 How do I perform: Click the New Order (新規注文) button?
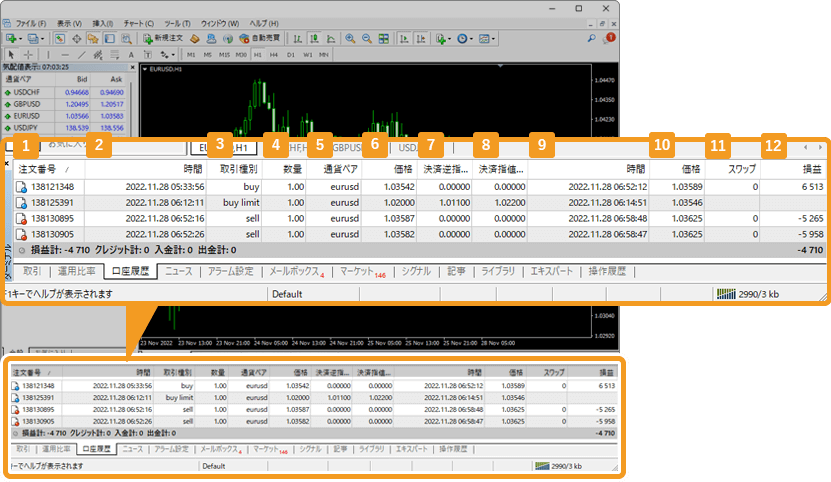pyautogui.click(x=164, y=38)
